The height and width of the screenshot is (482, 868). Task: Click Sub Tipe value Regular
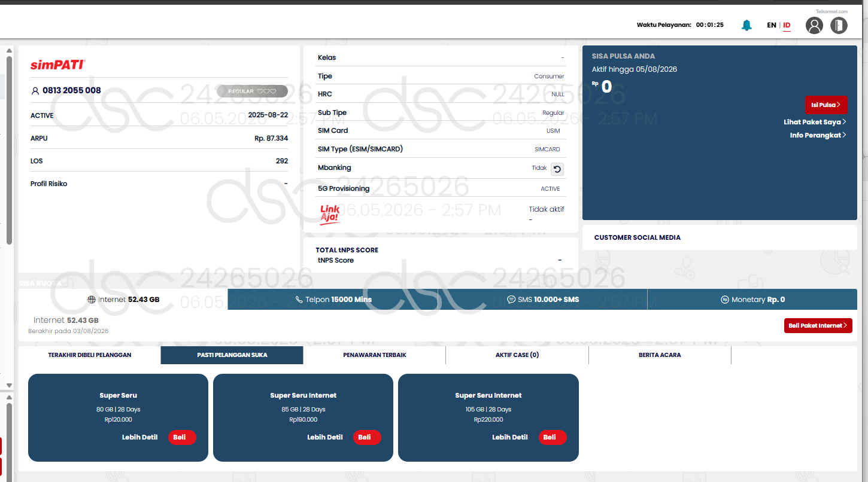tap(553, 113)
